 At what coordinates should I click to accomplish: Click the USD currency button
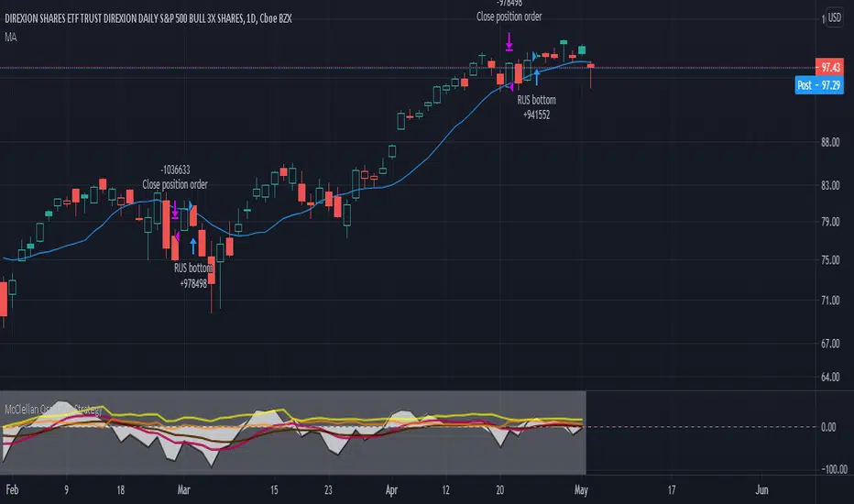(834, 17)
